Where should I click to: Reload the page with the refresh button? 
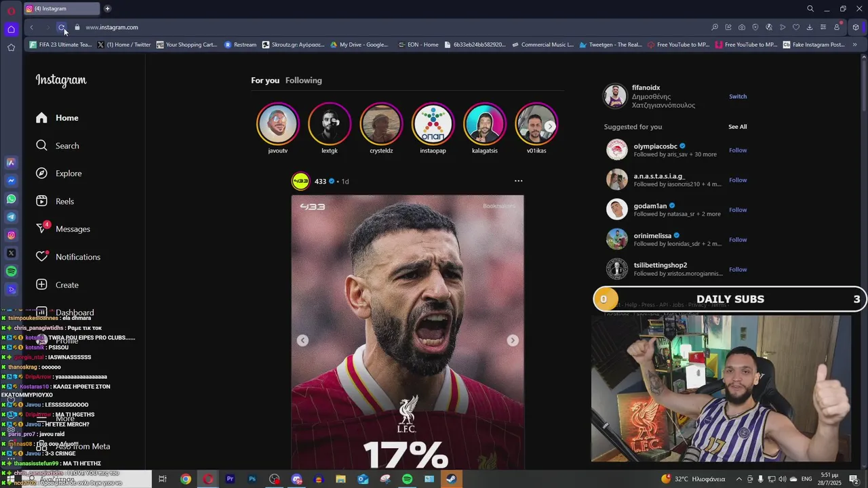pyautogui.click(x=61, y=27)
